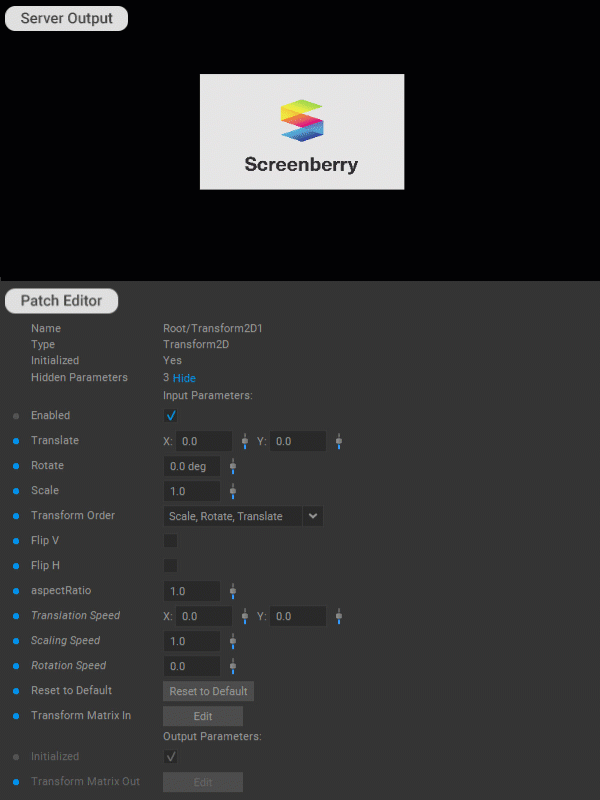Click the Rotation Speed slider handle

(233, 666)
